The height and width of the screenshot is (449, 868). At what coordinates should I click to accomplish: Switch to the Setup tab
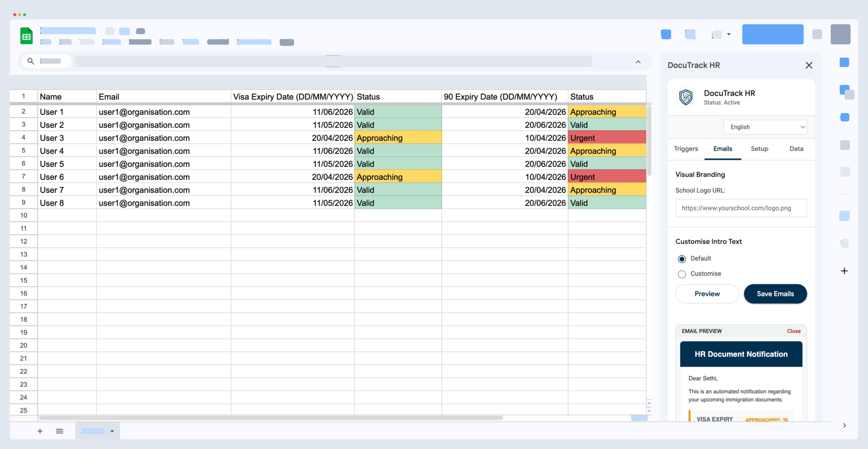click(x=759, y=149)
